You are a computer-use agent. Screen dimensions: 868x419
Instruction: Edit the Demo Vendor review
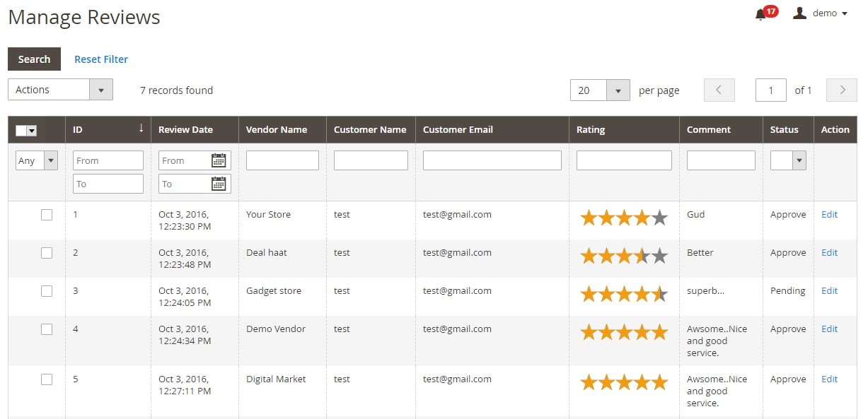click(x=829, y=329)
